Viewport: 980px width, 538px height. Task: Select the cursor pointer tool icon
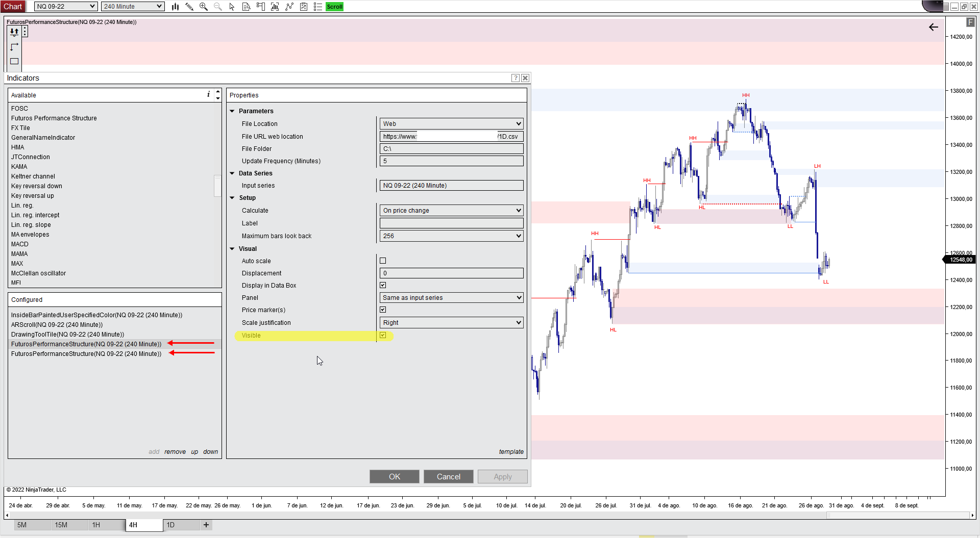tap(232, 7)
